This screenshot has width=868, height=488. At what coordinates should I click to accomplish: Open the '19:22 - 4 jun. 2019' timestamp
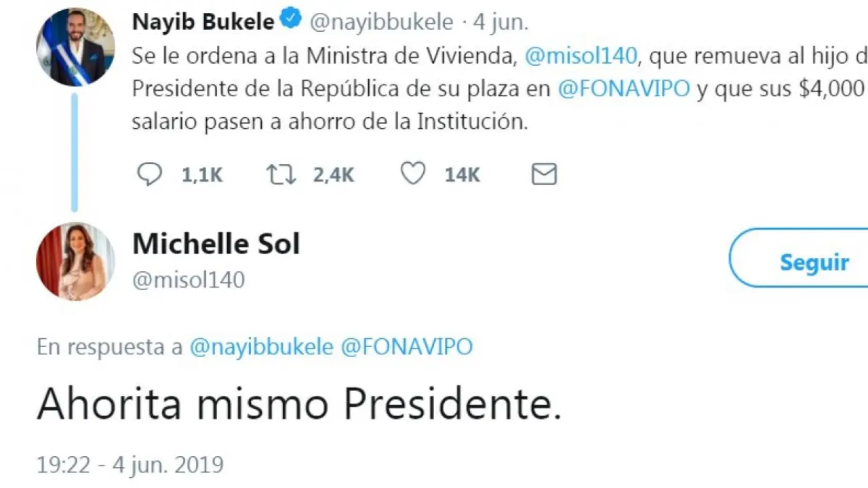tap(130, 464)
